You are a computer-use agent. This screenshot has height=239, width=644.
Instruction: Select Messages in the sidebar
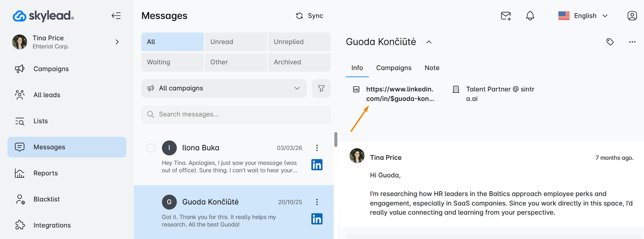click(67, 147)
